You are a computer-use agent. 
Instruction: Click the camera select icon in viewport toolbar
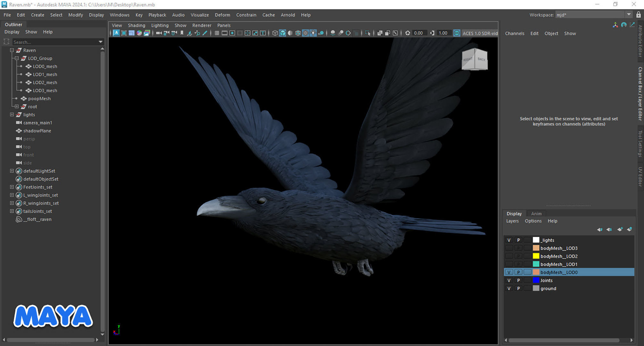click(158, 33)
